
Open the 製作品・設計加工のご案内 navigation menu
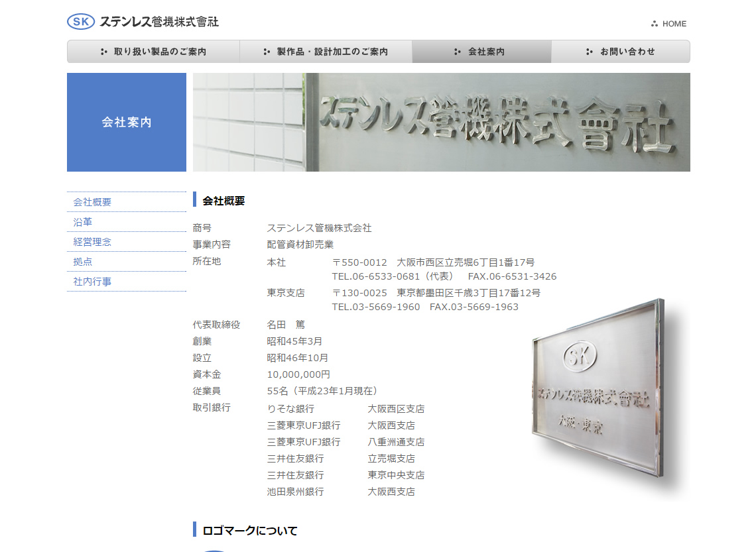(326, 52)
